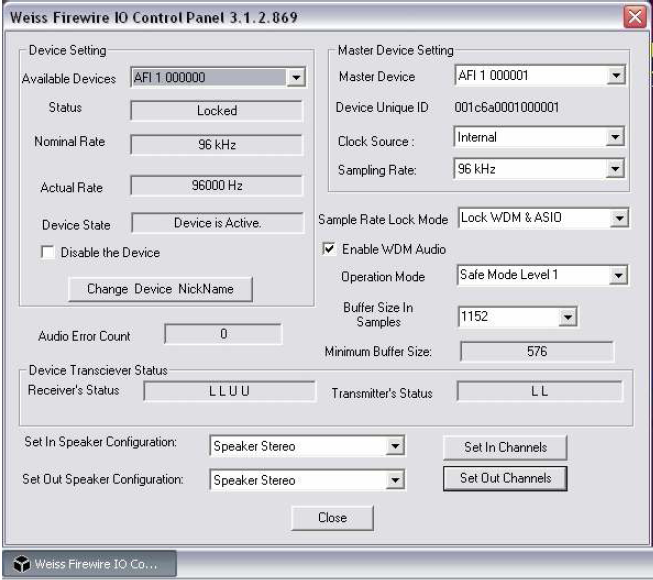This screenshot has width=653, height=580.
Task: Open the Clock Source dropdown
Action: 616,138
